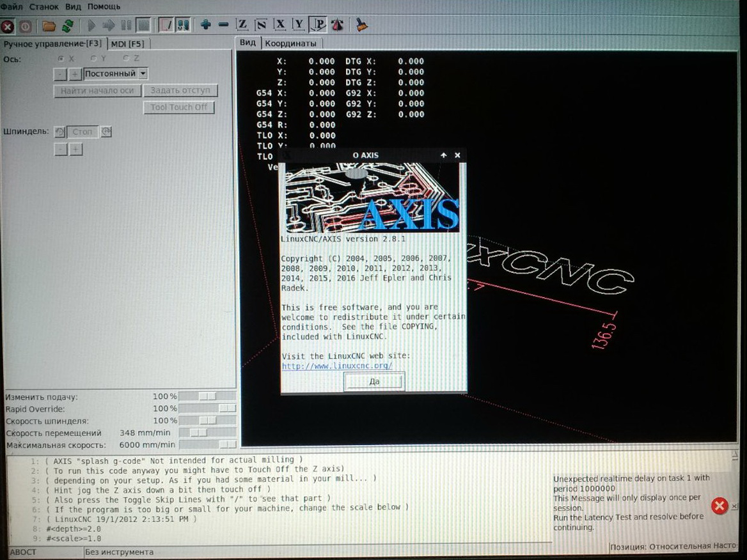
Task: Toggle the machine power icon
Action: click(x=26, y=26)
